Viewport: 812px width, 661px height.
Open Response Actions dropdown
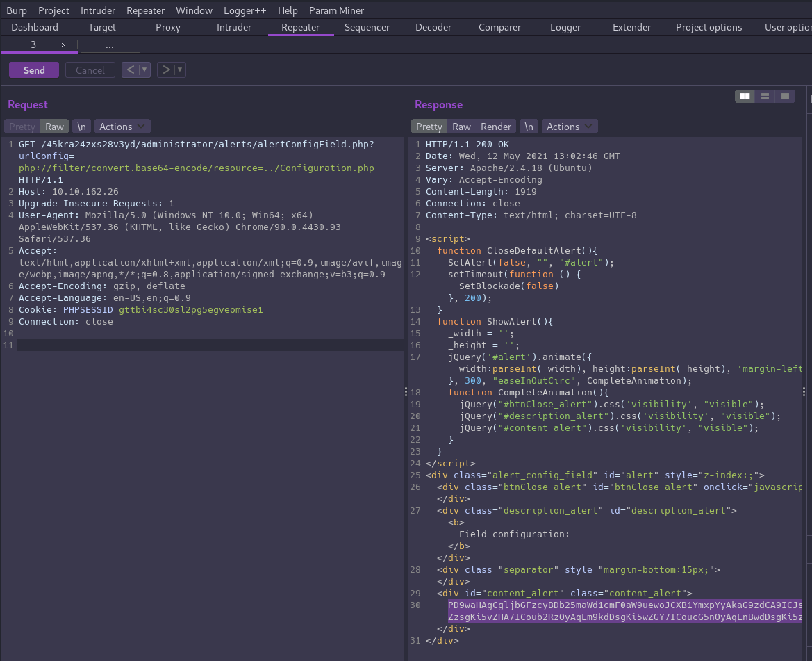569,127
